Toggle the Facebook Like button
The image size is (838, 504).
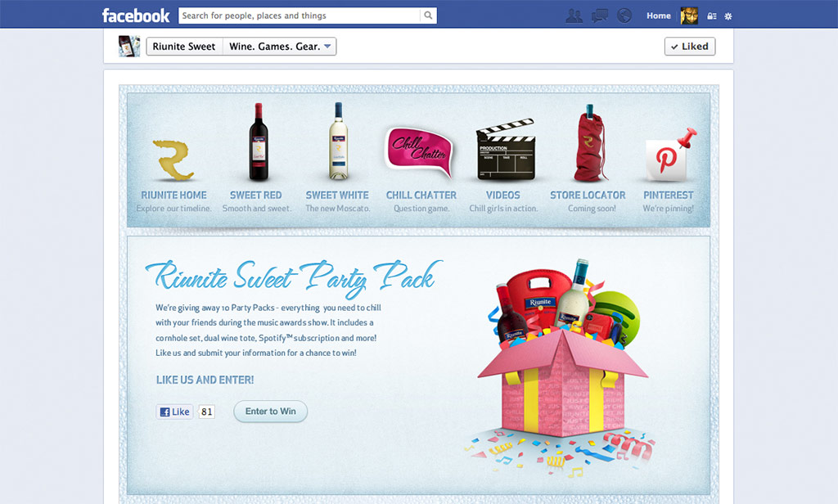pyautogui.click(x=174, y=412)
